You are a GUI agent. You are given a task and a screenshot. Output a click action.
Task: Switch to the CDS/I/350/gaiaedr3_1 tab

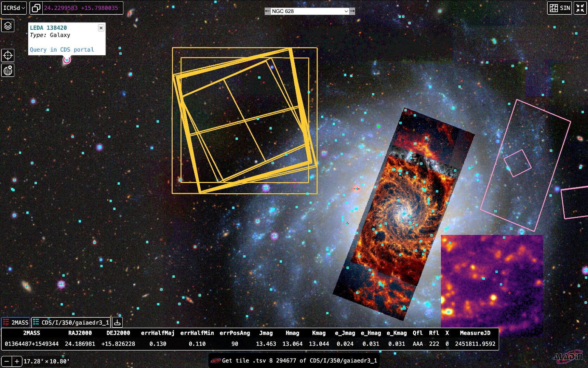[x=71, y=323]
